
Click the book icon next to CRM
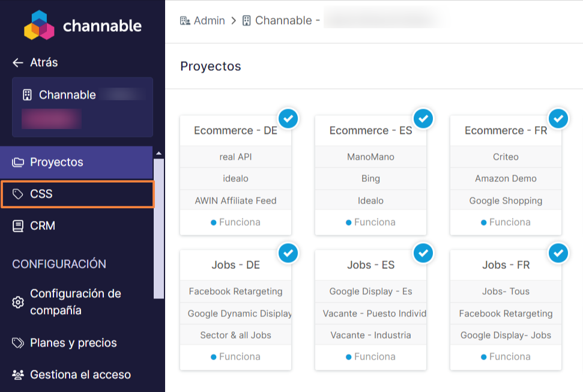[x=18, y=226]
